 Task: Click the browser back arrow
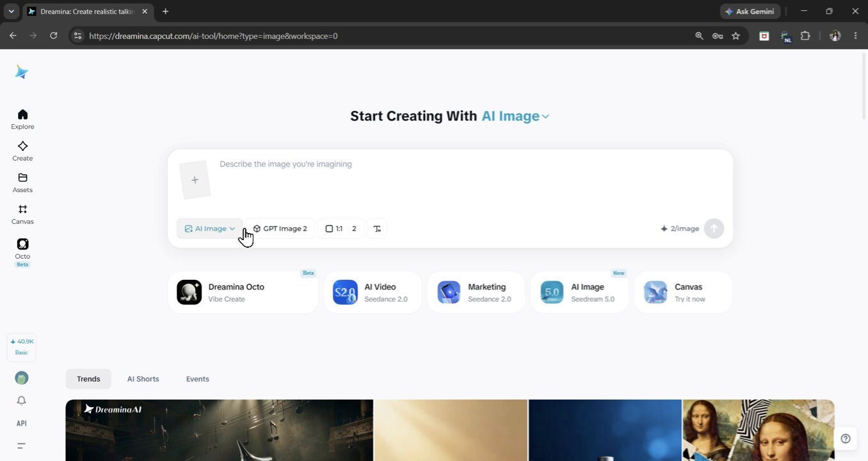coord(13,36)
